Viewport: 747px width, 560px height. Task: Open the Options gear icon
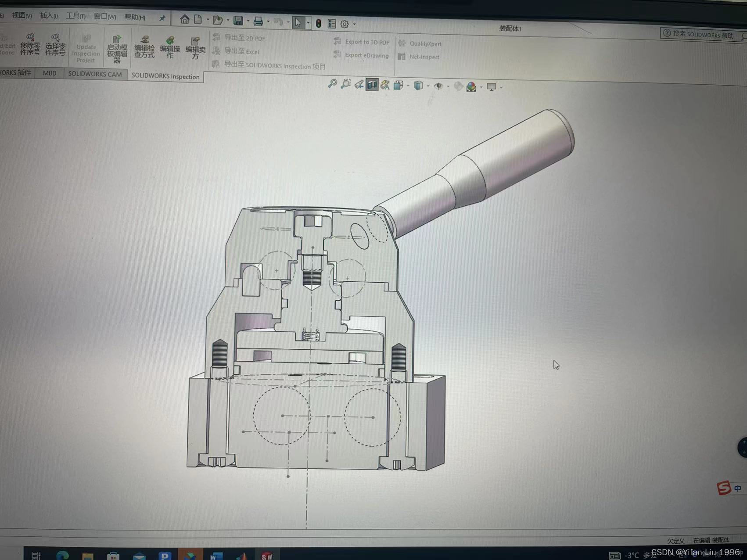pyautogui.click(x=345, y=24)
